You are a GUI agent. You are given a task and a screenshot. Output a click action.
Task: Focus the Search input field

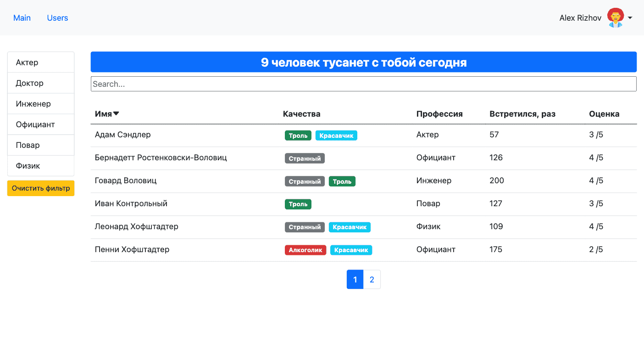coord(363,84)
